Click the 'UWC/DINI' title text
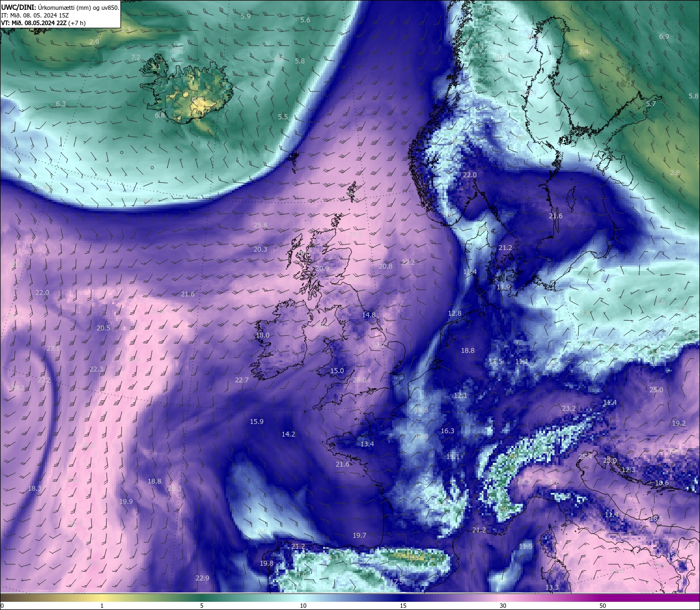This screenshot has width=700, height=610. tap(19, 7)
